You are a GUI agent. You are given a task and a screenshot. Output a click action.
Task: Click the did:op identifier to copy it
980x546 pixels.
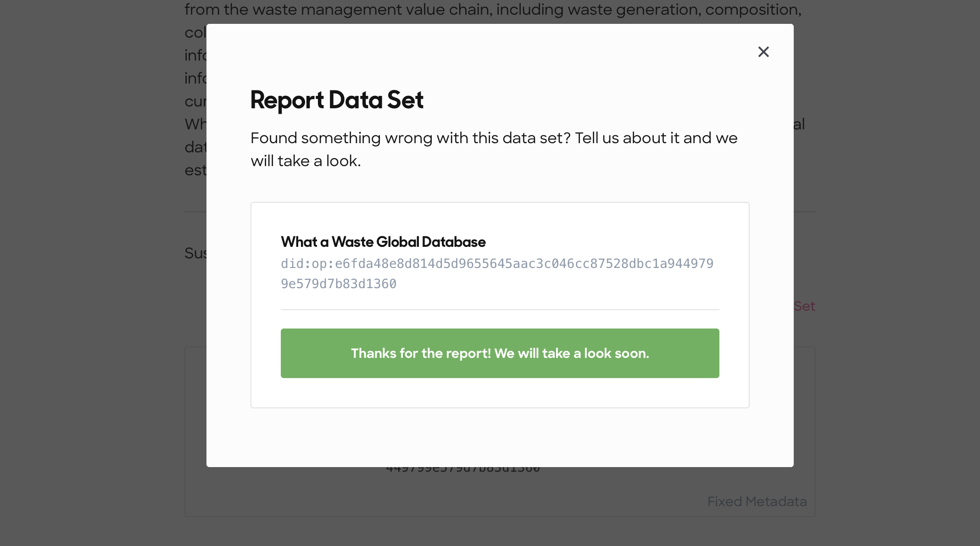(x=497, y=273)
